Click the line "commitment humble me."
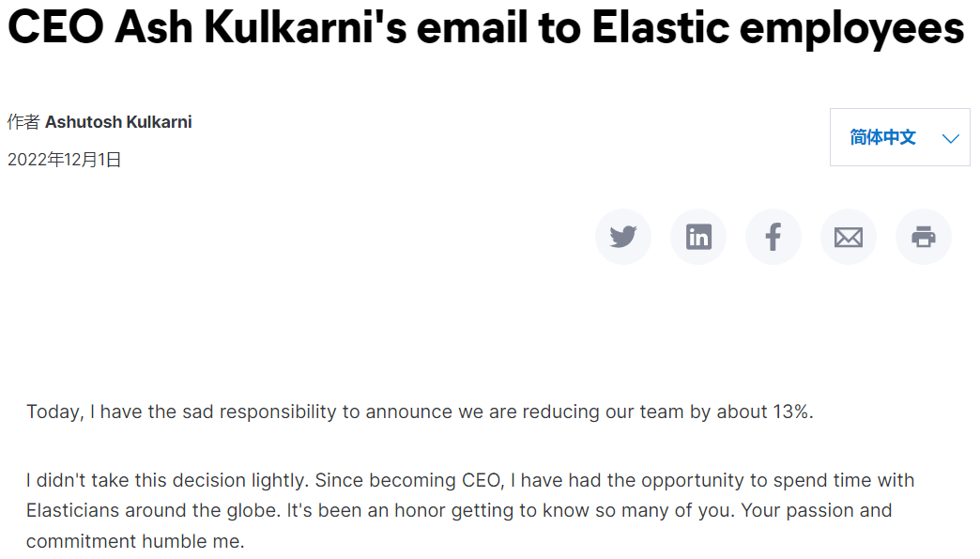Image resolution: width=980 pixels, height=559 pixels. coord(135,541)
